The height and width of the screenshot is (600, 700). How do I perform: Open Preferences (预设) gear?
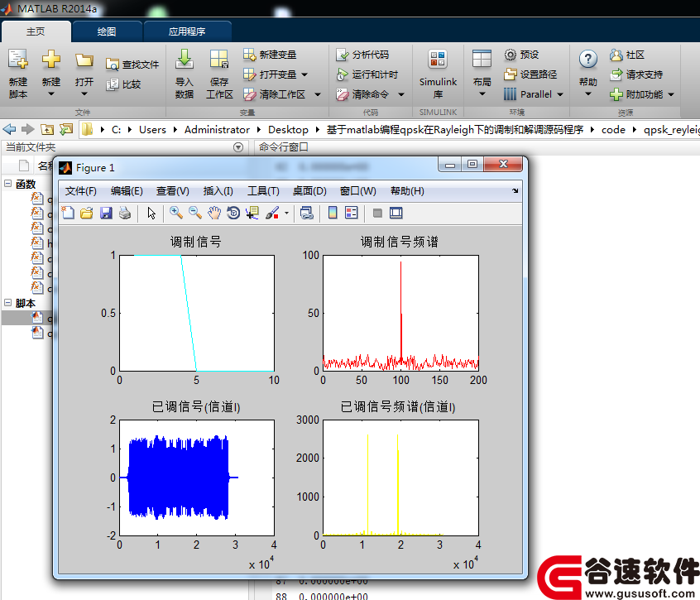(x=521, y=55)
